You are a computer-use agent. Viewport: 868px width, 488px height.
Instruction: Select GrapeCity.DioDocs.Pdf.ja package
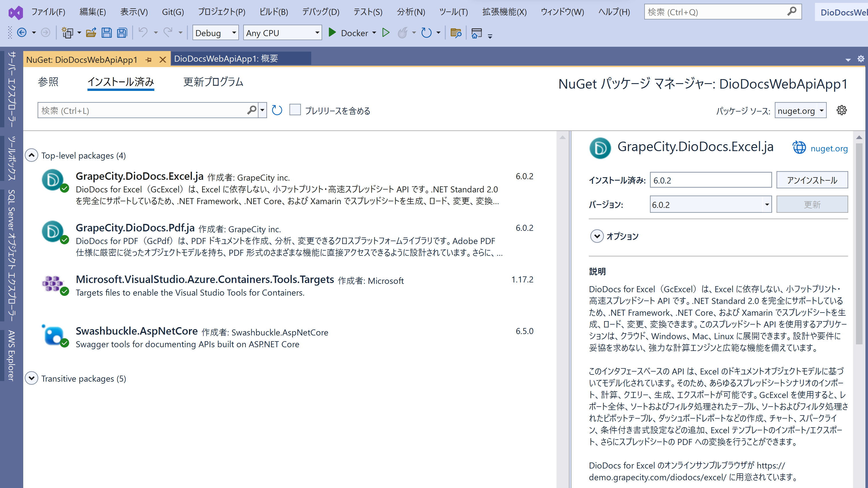coord(135,228)
